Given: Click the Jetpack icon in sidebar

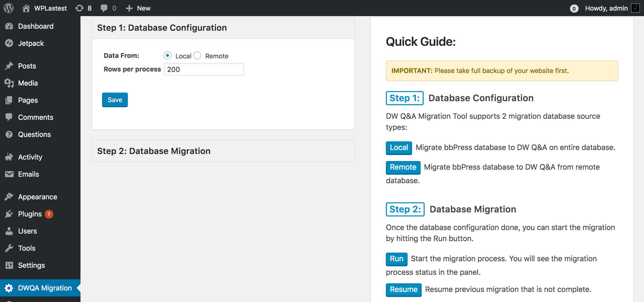Looking at the screenshot, I should pyautogui.click(x=9, y=43).
